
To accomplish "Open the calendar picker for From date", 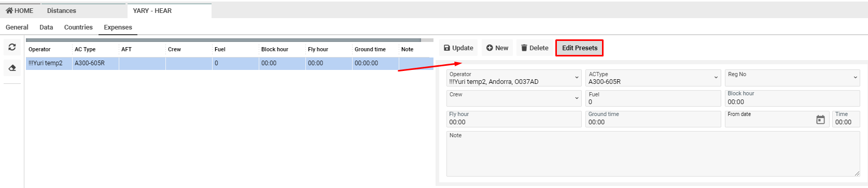I will coord(820,120).
